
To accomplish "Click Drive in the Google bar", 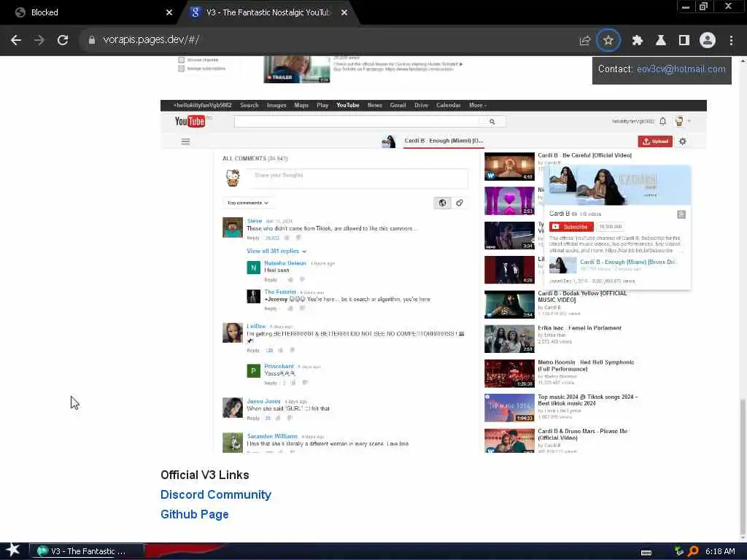I will pyautogui.click(x=421, y=105).
